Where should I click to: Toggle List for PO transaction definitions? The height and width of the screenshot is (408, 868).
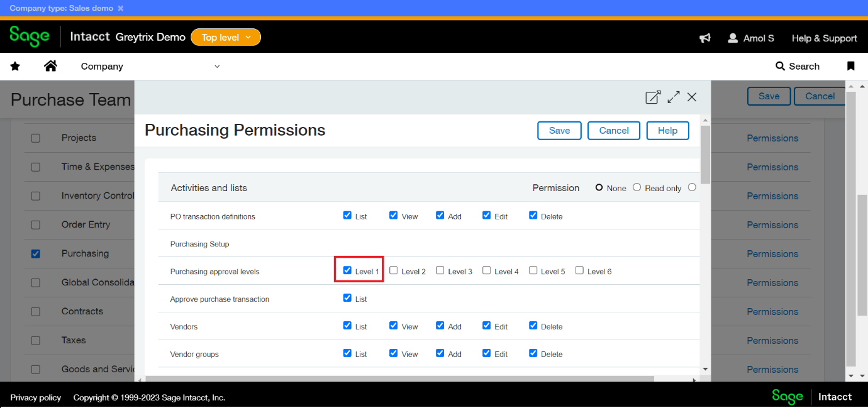coord(347,215)
